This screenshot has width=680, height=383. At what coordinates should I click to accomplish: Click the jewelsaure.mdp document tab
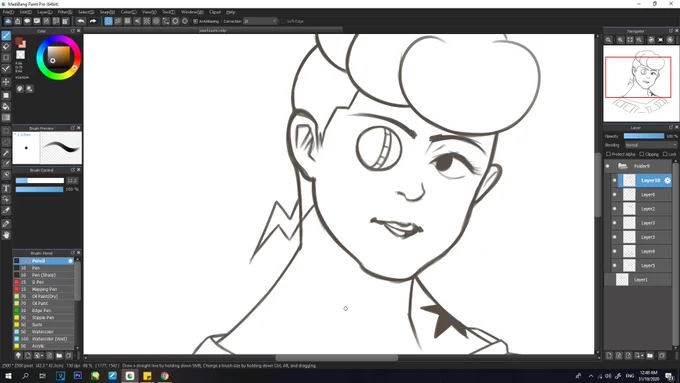click(212, 30)
